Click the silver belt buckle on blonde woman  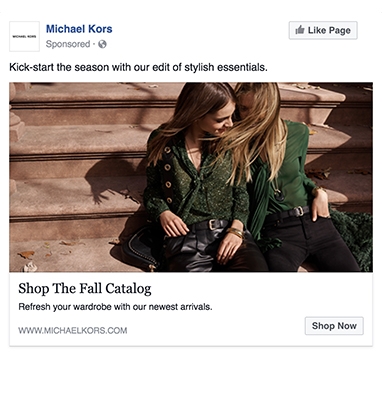tap(299, 211)
